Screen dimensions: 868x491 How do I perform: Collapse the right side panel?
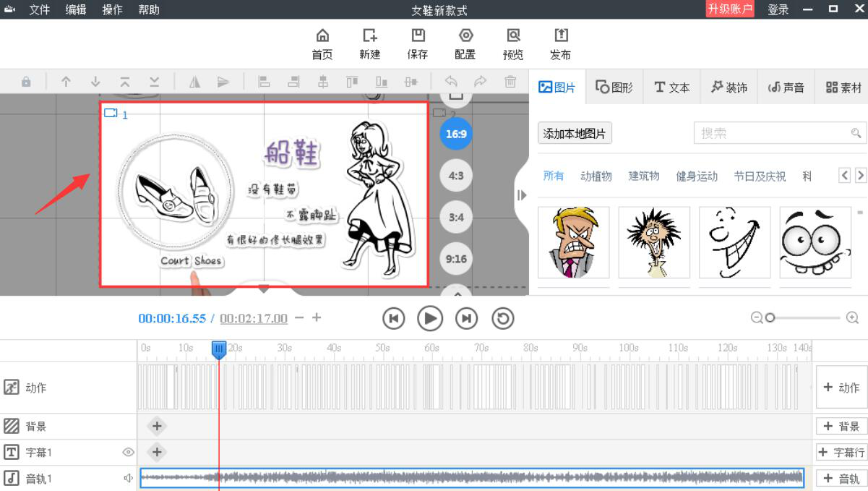pyautogui.click(x=522, y=195)
